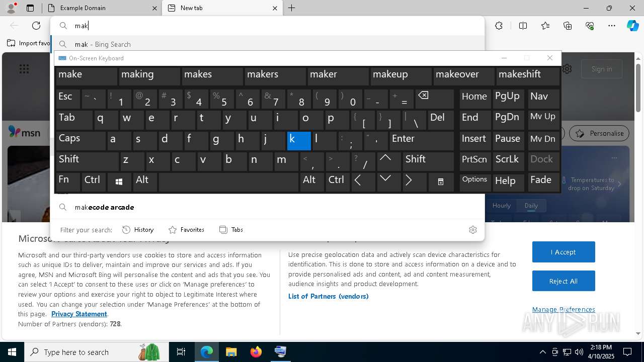644x362 pixels.
Task: Filter search by Tabs
Action: pos(231,230)
